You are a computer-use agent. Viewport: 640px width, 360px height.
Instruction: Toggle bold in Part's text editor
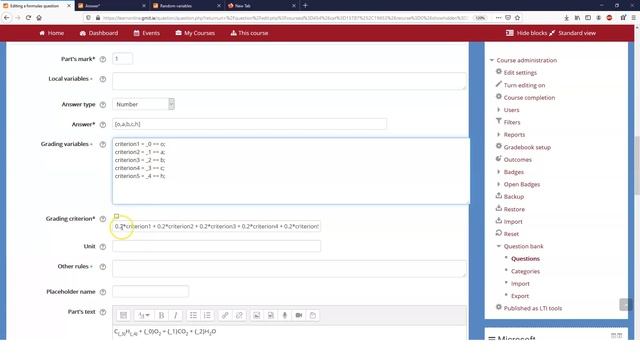161,316
